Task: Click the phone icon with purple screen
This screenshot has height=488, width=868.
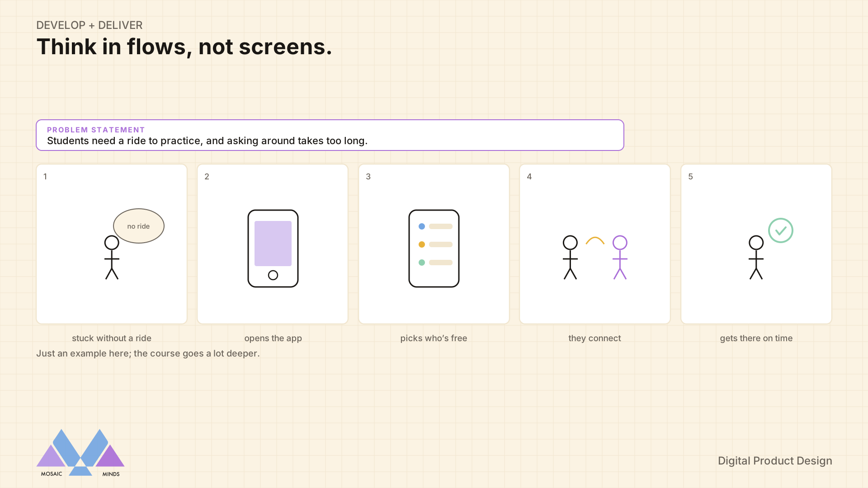Action: pyautogui.click(x=273, y=249)
